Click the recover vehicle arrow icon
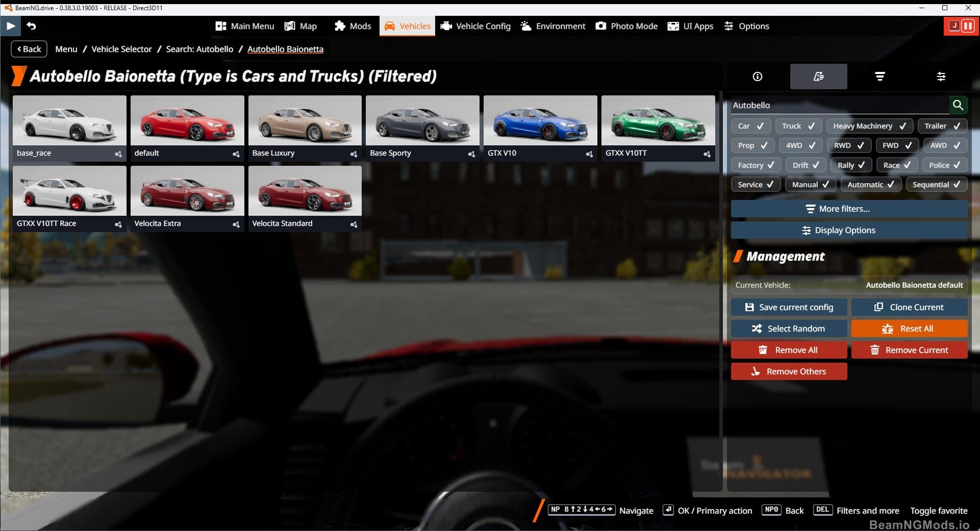Image resolution: width=980 pixels, height=531 pixels. (x=32, y=26)
